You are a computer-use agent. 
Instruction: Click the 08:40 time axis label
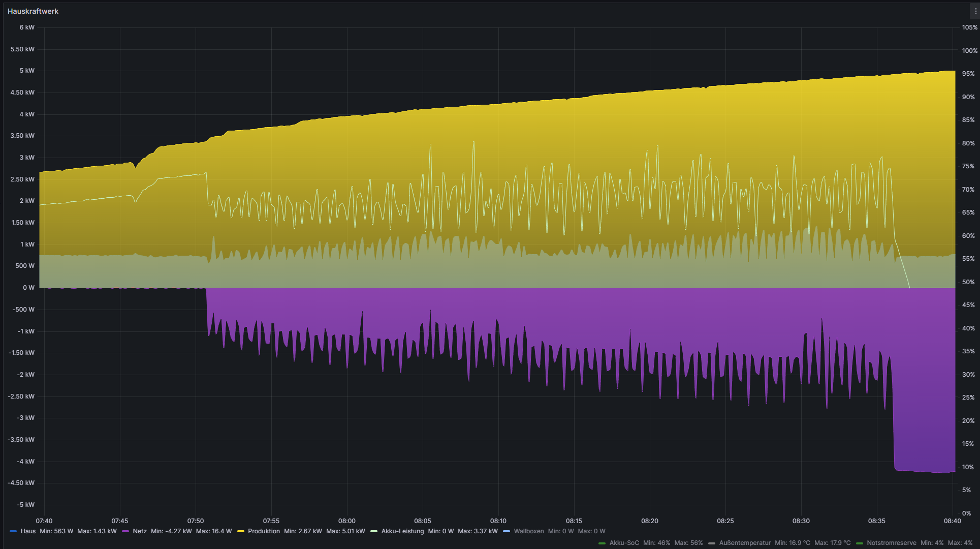tap(953, 521)
